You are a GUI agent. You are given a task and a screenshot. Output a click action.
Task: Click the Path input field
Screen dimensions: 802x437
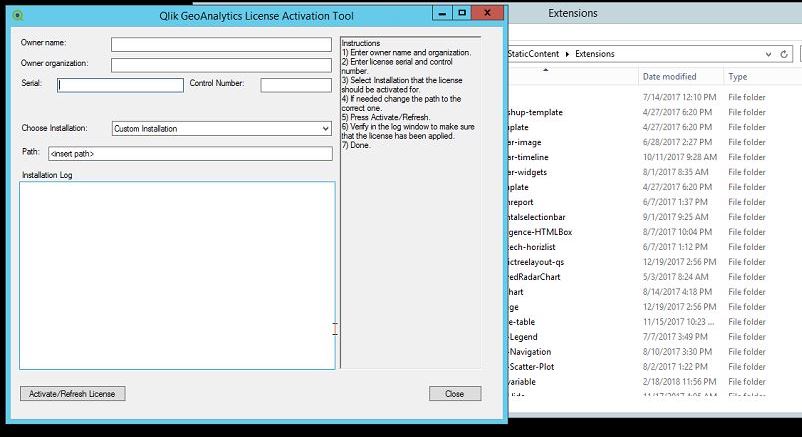point(190,154)
